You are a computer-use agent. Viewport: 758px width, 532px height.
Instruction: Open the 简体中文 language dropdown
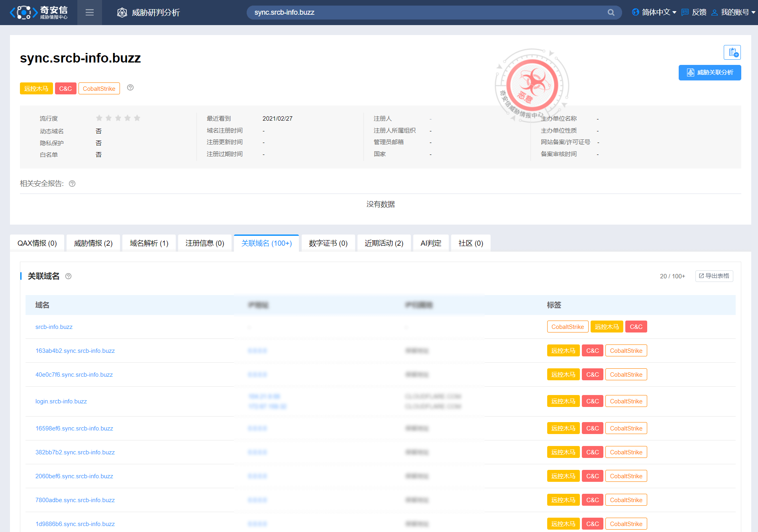tap(659, 12)
